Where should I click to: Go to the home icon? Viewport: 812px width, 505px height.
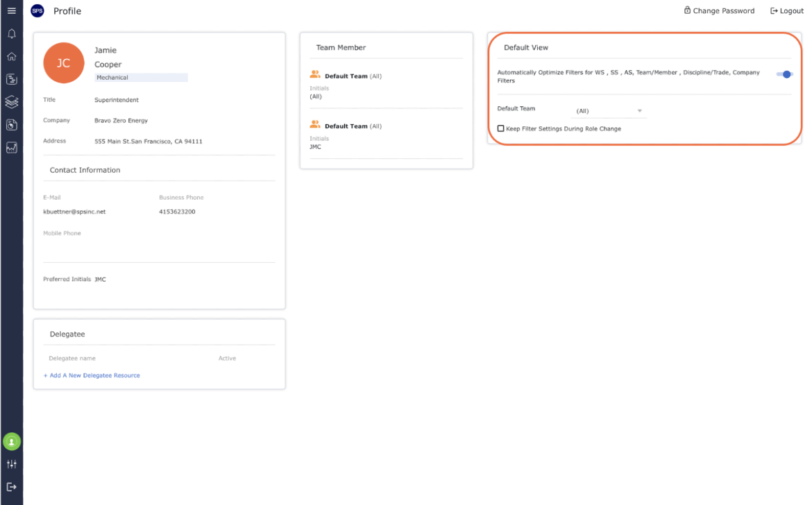(11, 56)
